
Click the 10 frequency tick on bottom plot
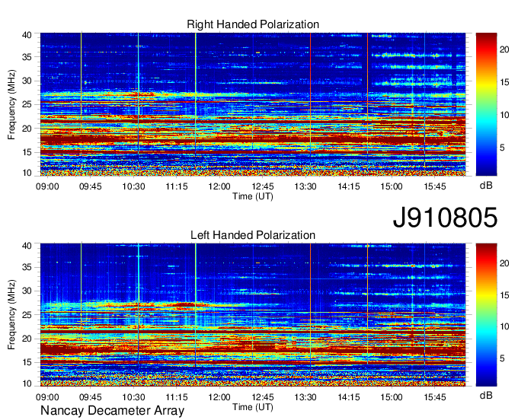pyautogui.click(x=27, y=383)
